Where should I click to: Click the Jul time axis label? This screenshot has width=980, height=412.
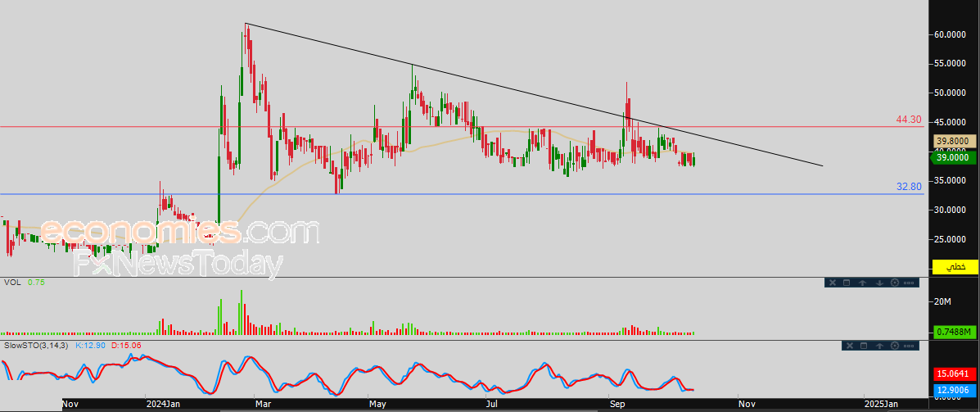coord(493,405)
